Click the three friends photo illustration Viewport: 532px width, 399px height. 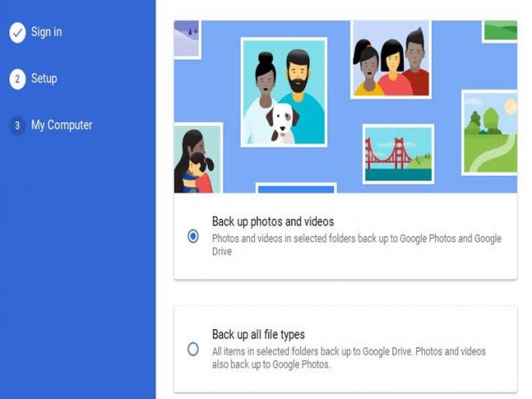[391, 59]
